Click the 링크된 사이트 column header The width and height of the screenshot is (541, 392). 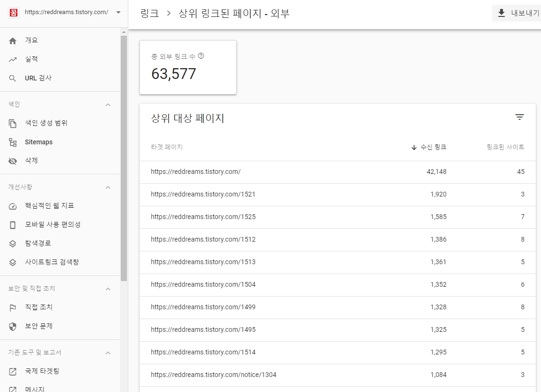(505, 147)
